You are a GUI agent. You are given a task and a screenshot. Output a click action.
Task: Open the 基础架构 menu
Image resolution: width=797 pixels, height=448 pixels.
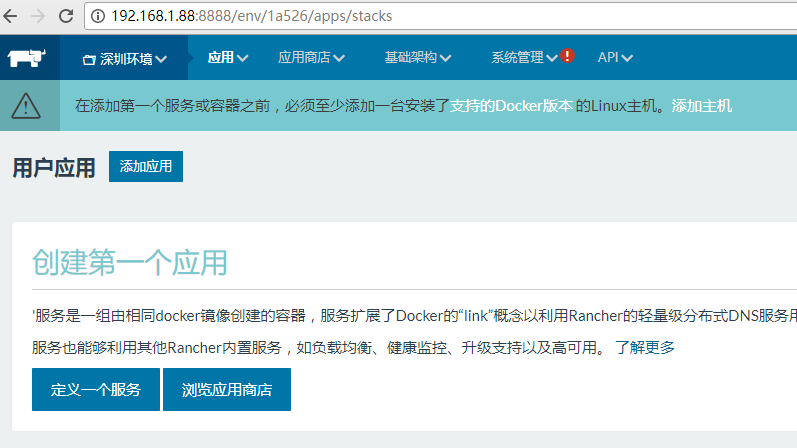(418, 57)
